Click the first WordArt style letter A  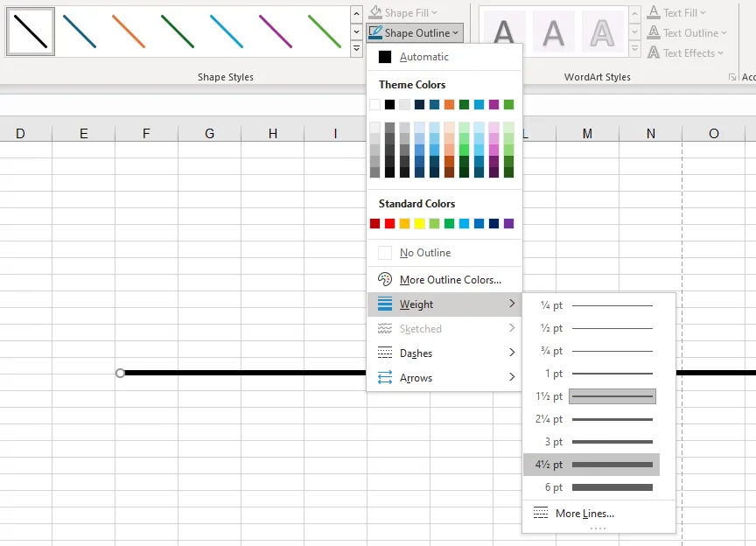tap(504, 33)
